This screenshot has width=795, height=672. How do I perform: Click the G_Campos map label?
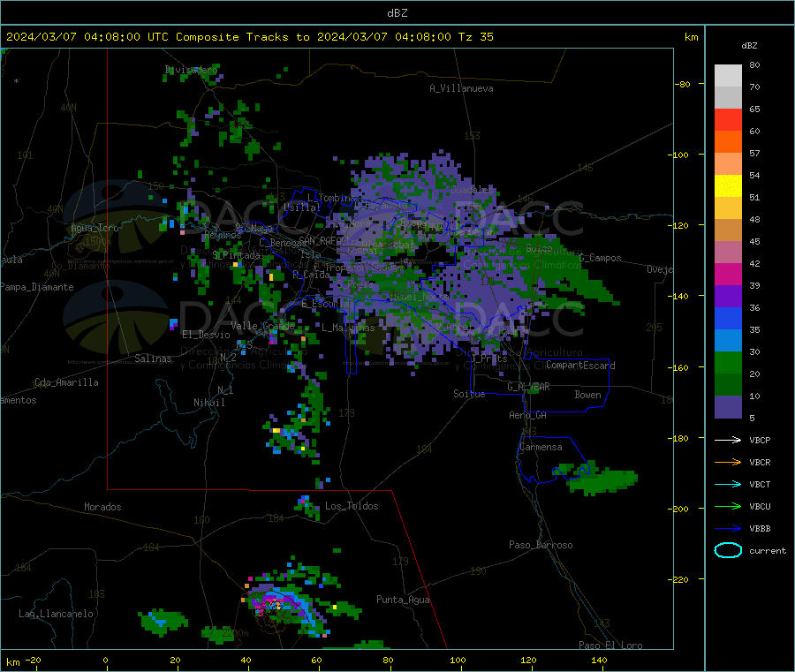coord(600,258)
